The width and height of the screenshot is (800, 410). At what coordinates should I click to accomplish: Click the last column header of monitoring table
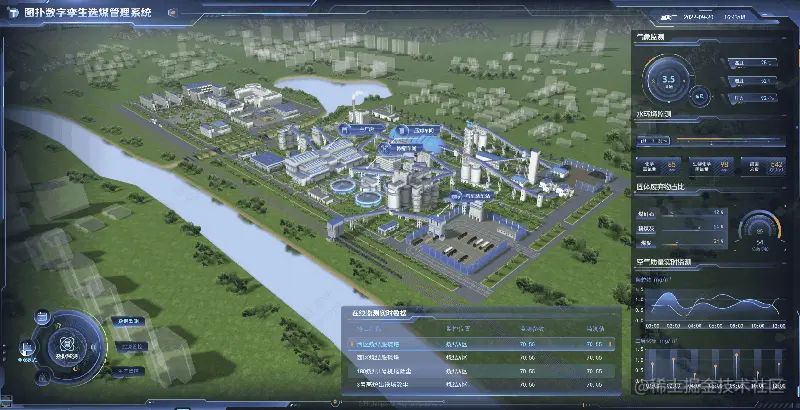[594, 329]
